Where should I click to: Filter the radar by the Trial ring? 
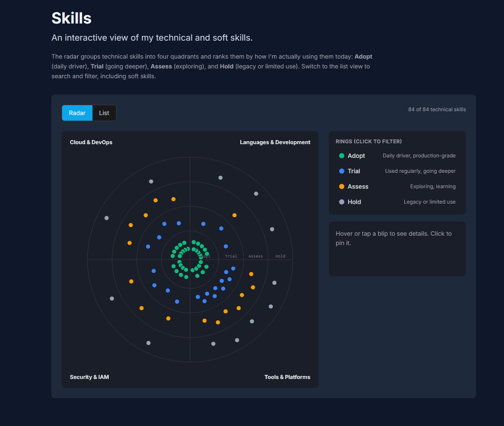pyautogui.click(x=397, y=171)
